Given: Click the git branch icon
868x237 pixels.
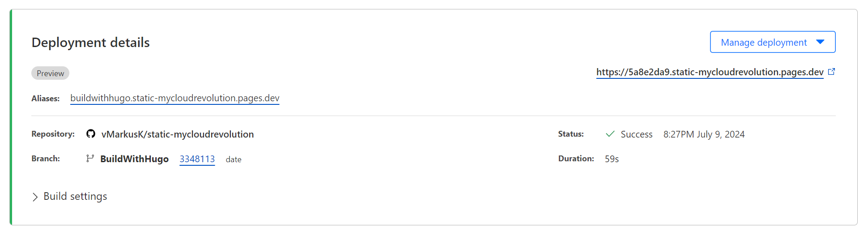Looking at the screenshot, I should [x=90, y=159].
